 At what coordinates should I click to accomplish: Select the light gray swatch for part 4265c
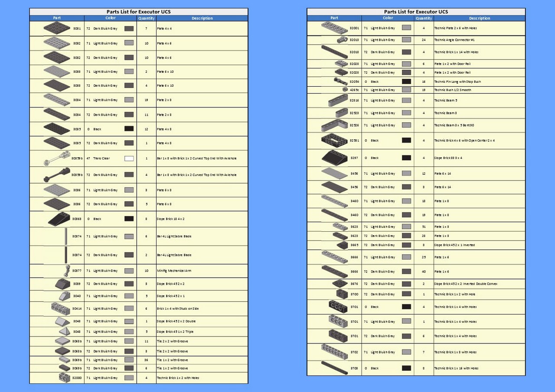406,90
